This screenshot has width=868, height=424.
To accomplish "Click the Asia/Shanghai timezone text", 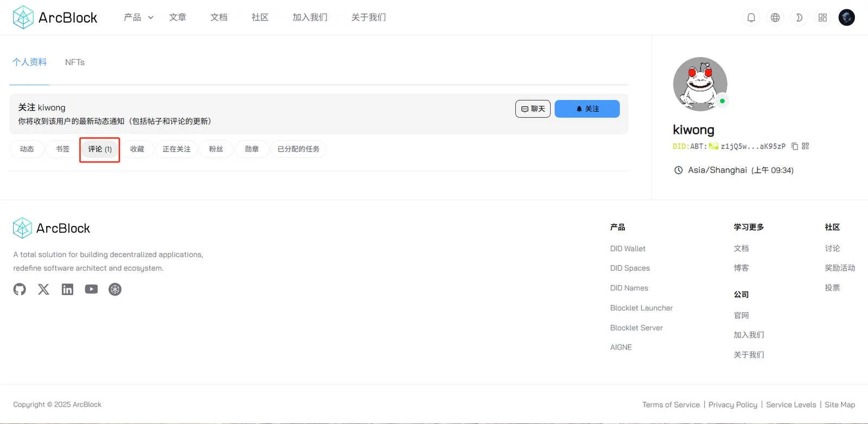I will [x=717, y=170].
